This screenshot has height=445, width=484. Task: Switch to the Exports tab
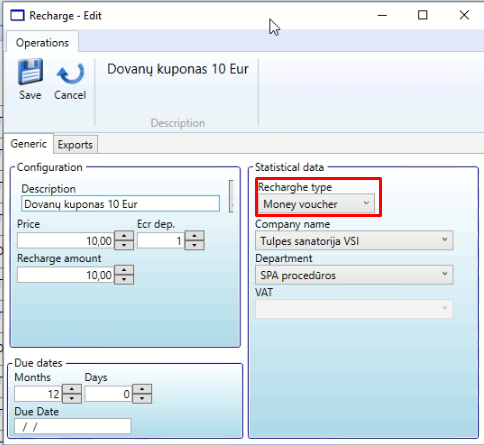75,144
